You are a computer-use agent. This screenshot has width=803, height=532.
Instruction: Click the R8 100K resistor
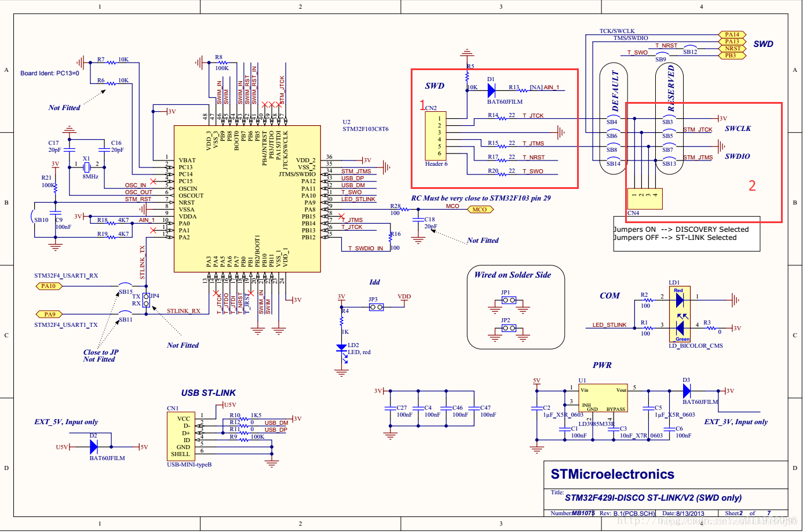point(222,62)
